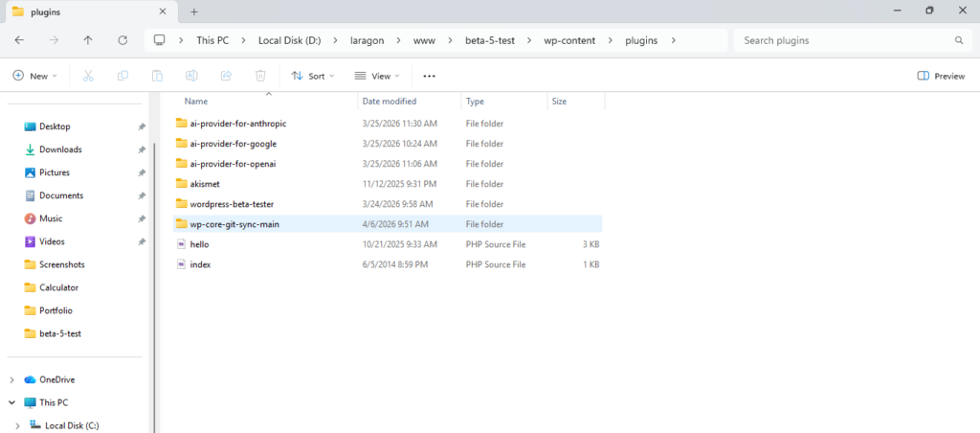Click the Copy icon in toolbar
This screenshot has height=433, width=980.
point(122,76)
